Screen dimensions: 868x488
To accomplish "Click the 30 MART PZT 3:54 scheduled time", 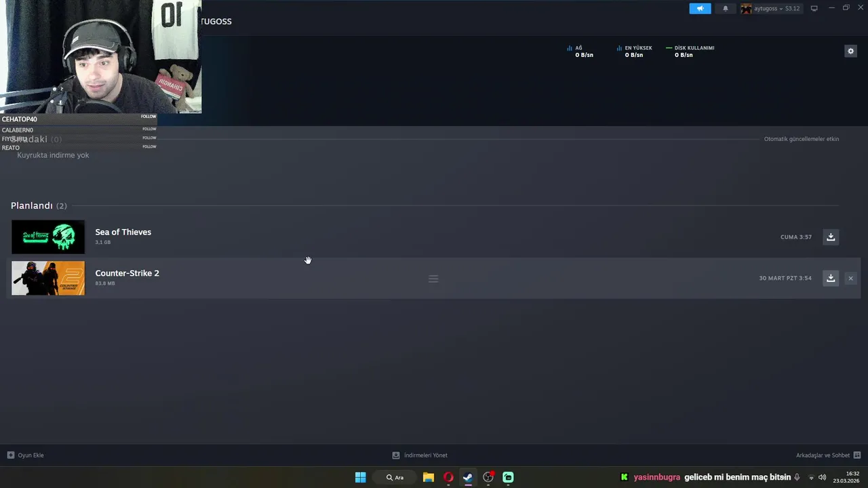I will (785, 278).
